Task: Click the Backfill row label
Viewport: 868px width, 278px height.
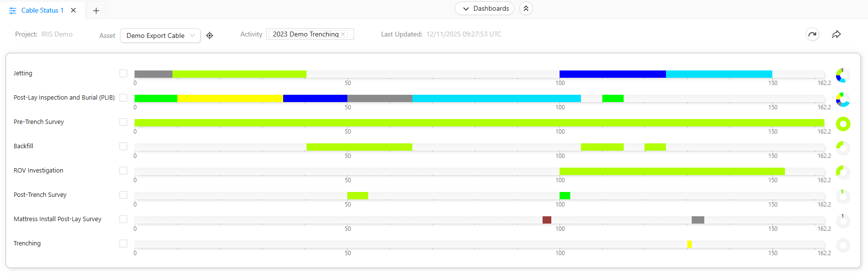Action: [x=23, y=146]
